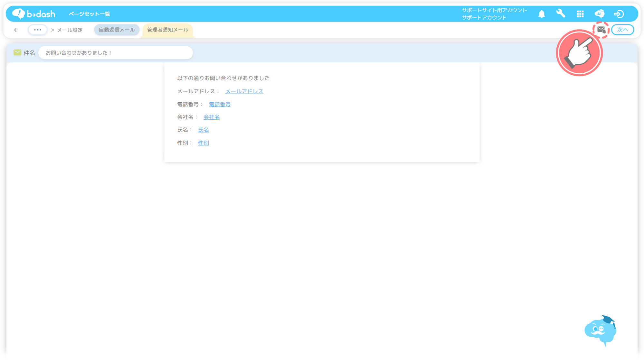Click the 会社名 merge tag link
644x362 pixels.
[x=212, y=117]
